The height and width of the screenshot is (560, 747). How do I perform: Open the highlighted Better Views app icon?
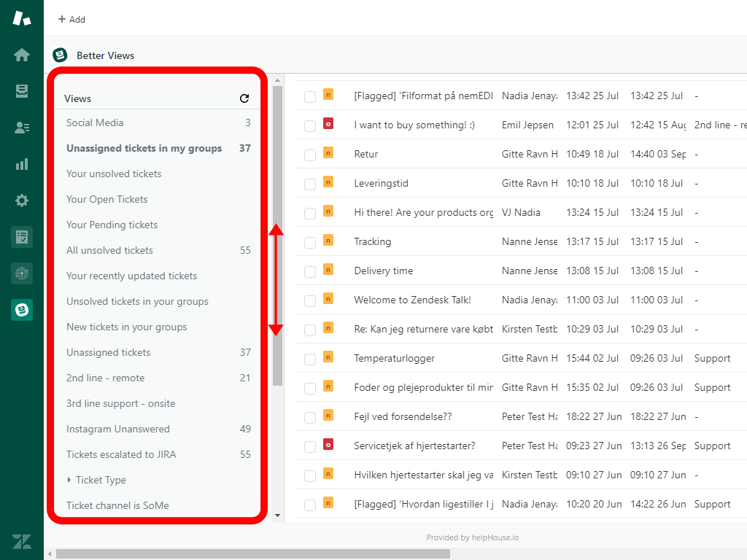[x=22, y=311]
